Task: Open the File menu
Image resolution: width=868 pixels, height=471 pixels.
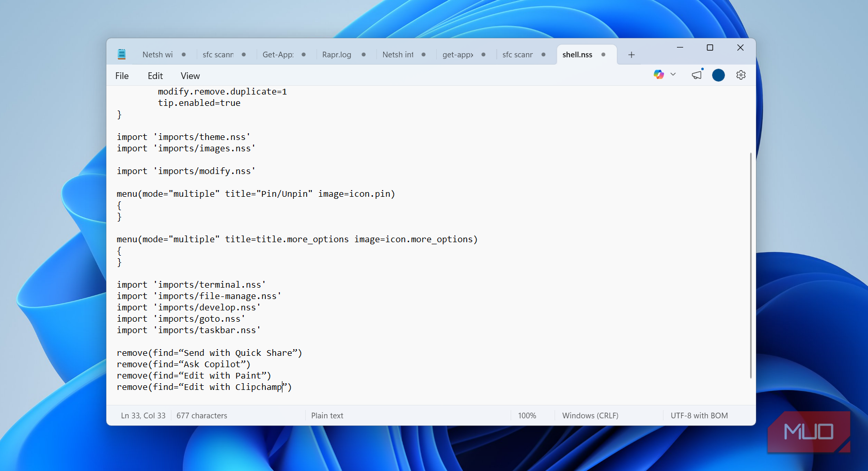Action: pos(122,76)
